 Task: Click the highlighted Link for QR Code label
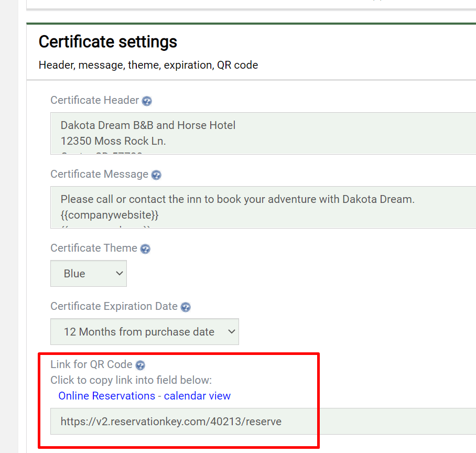coord(90,364)
